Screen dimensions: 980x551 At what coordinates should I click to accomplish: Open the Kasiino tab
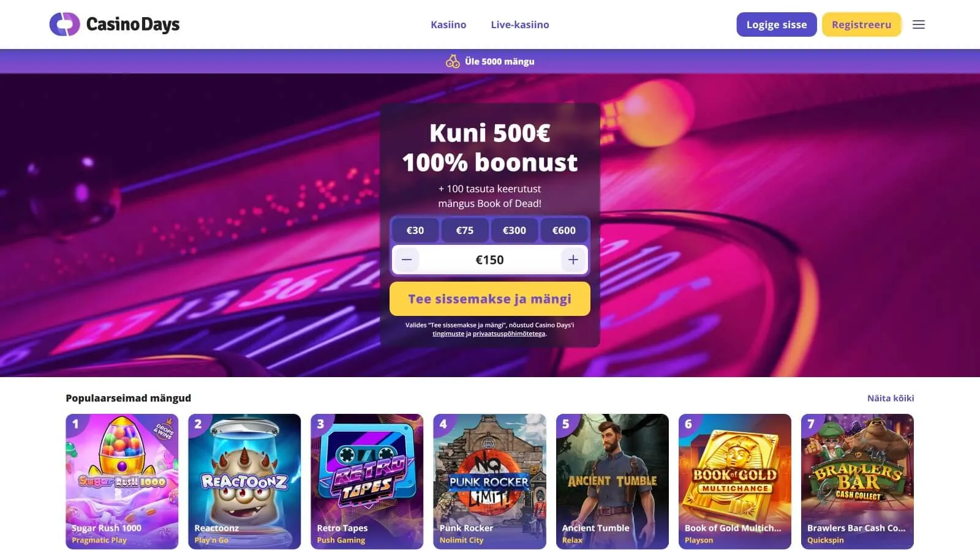point(448,24)
